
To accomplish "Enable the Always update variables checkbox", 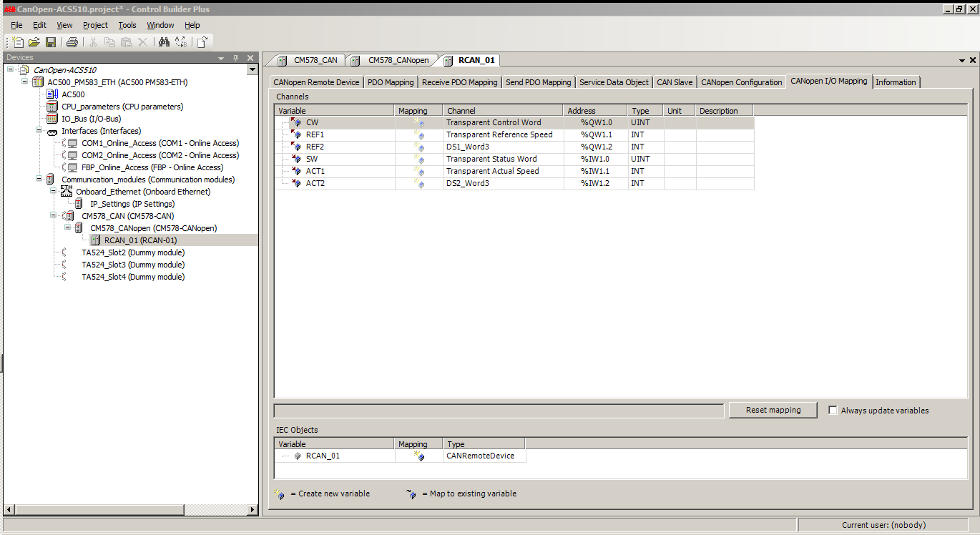I will pos(833,411).
